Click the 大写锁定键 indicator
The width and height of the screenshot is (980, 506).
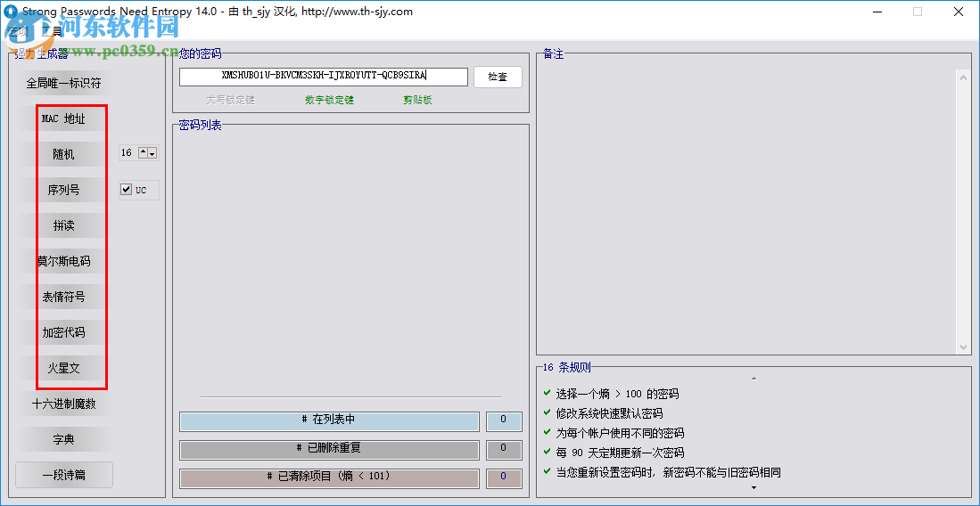[x=231, y=100]
